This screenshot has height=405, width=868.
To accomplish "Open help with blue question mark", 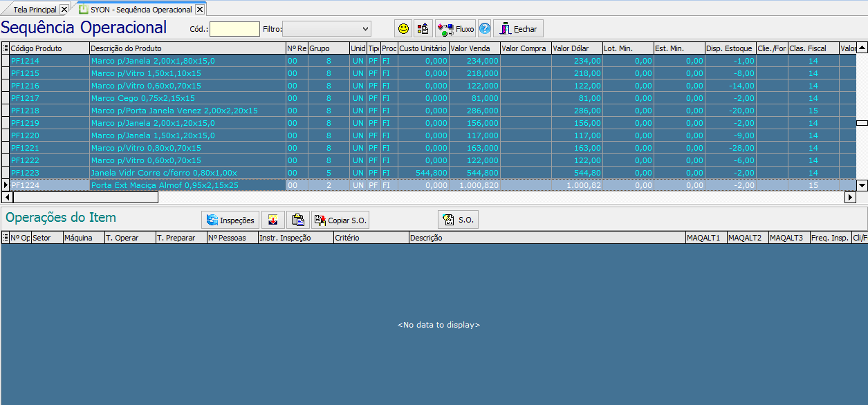I will [x=484, y=28].
